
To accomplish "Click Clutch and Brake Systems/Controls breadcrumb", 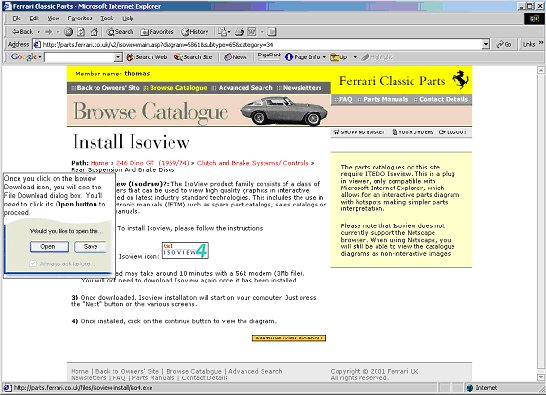I will [252, 163].
